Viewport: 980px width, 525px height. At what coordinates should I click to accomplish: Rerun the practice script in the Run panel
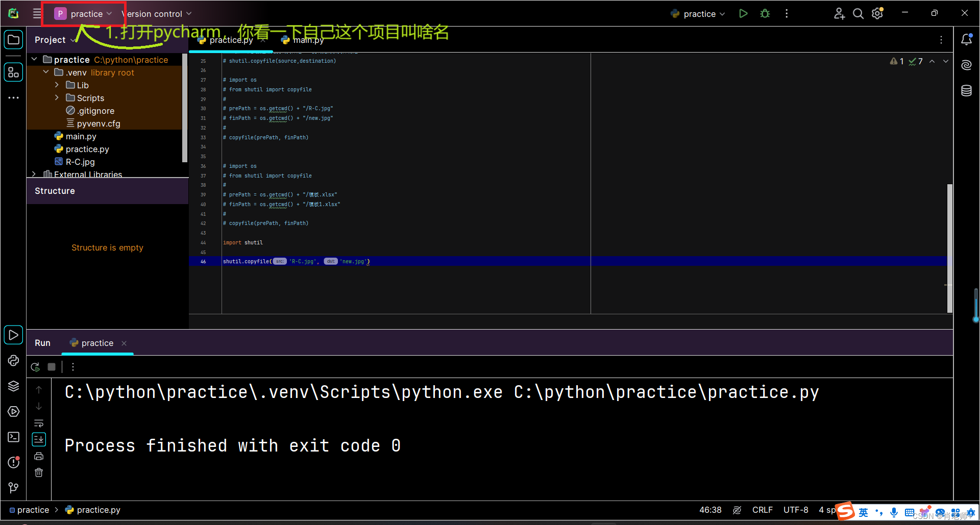(35, 367)
